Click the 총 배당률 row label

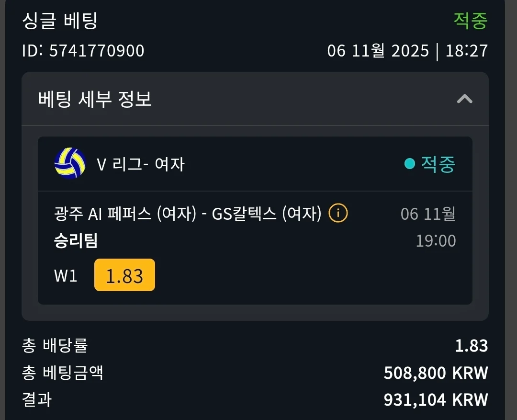[55, 345]
